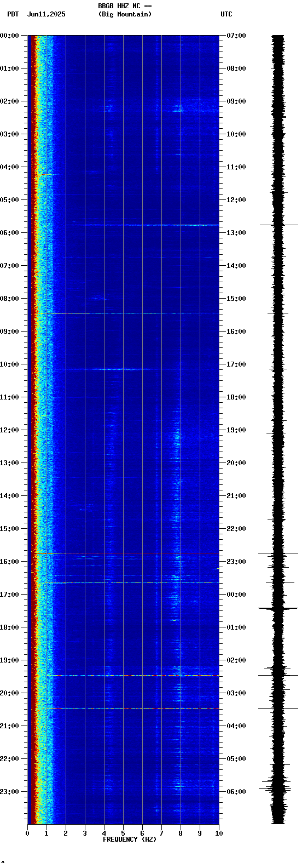Click the 11:00 UTC label on right axis
Image resolution: width=302 pixels, height=868 pixels.
(x=236, y=167)
